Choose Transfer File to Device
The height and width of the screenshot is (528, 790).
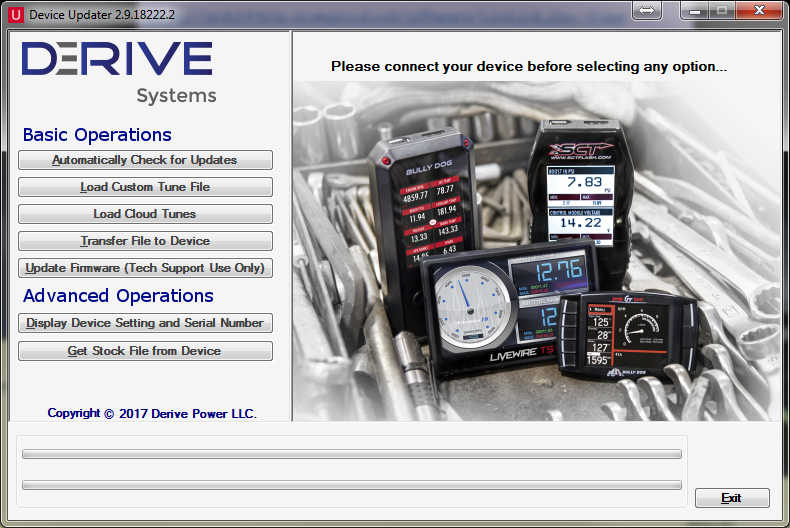[x=145, y=241]
